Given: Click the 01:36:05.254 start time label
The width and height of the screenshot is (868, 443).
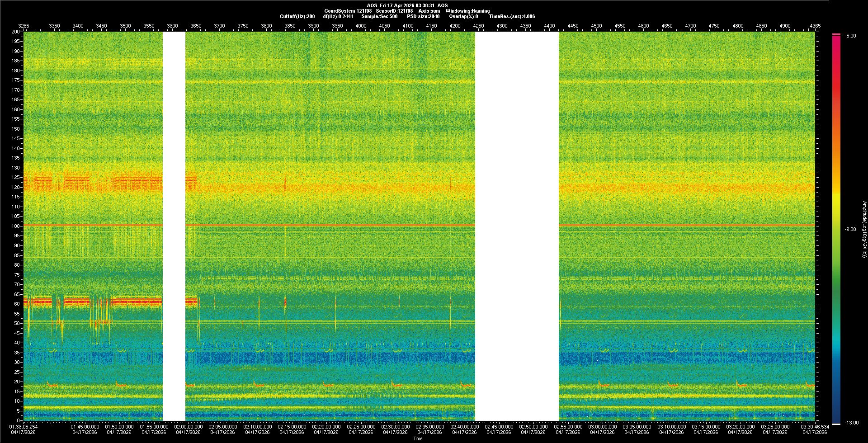Looking at the screenshot, I should click(24, 426).
